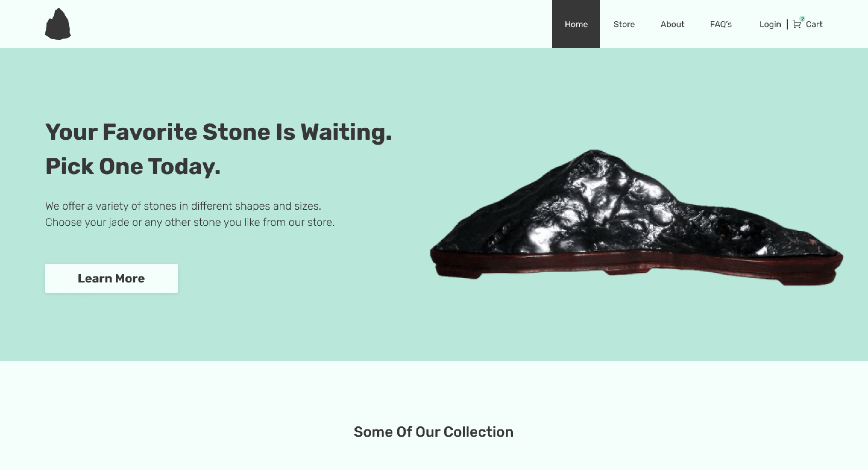Screen dimensions: 868x470
Task: Open the FAQ's page
Action: (x=721, y=24)
